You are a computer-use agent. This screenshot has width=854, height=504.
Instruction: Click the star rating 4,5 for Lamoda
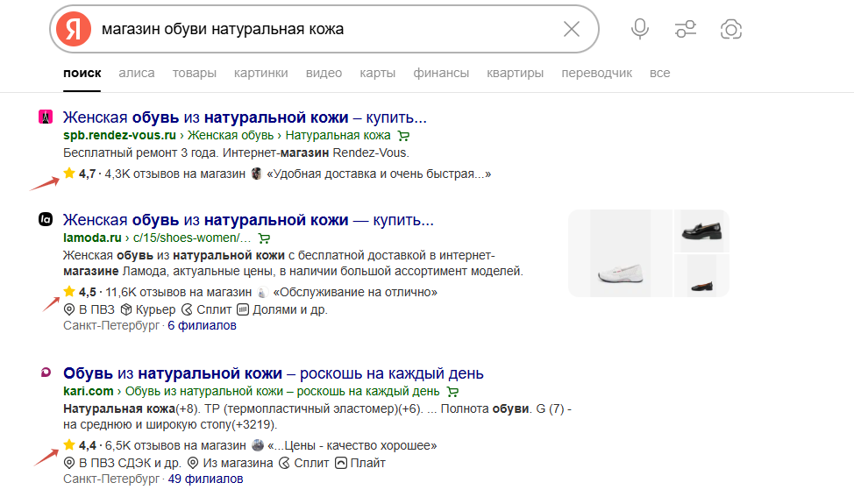click(80, 292)
